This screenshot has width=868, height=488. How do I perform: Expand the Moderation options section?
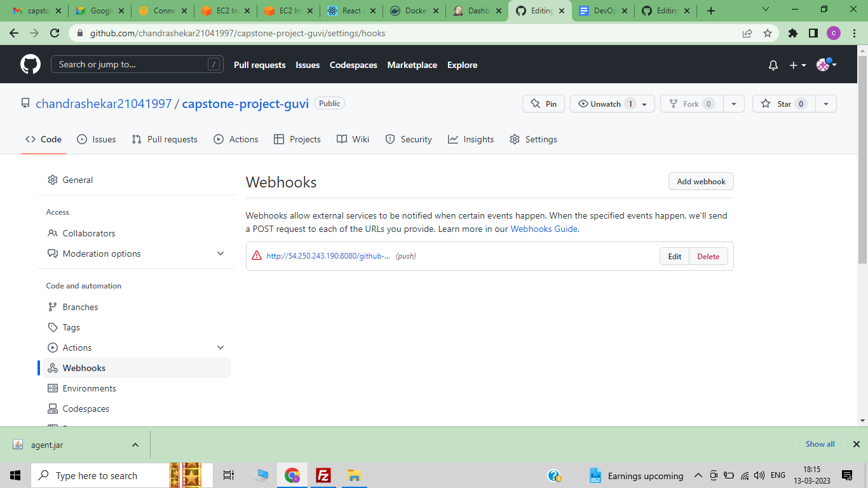point(220,254)
